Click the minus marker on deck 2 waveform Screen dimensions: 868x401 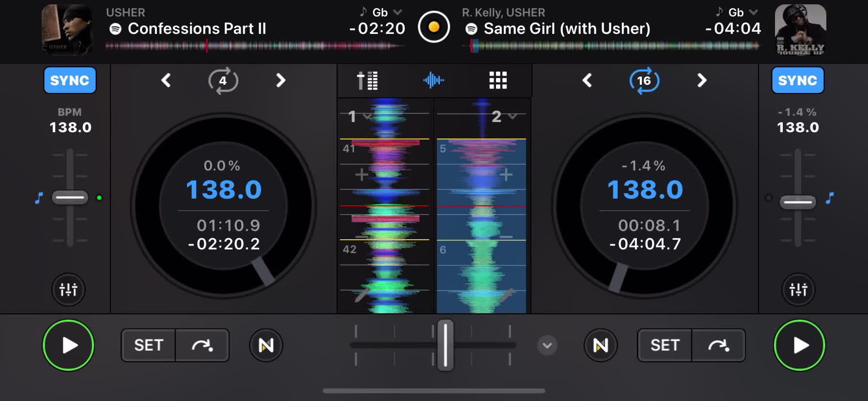[506, 237]
